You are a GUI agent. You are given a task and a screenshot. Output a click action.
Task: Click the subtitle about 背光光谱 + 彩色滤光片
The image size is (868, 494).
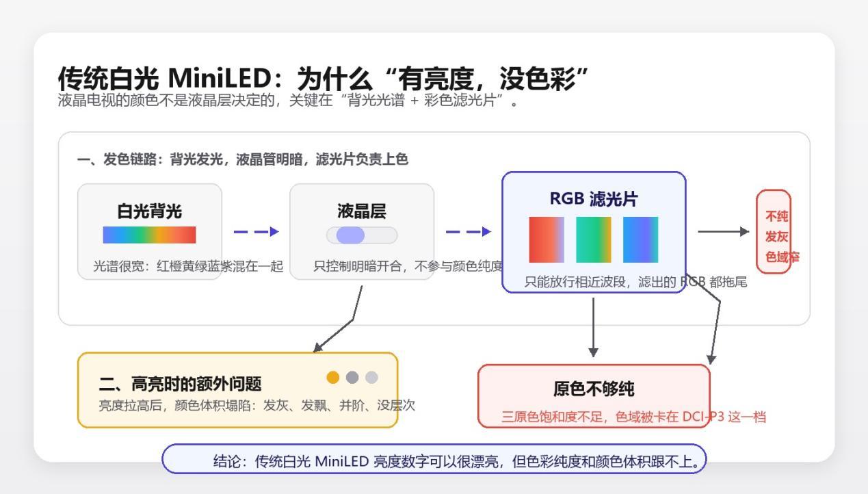pos(289,101)
